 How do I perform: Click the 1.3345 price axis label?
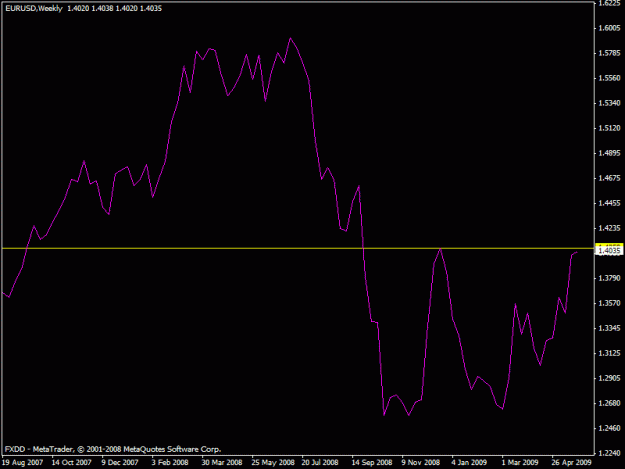[x=609, y=328]
